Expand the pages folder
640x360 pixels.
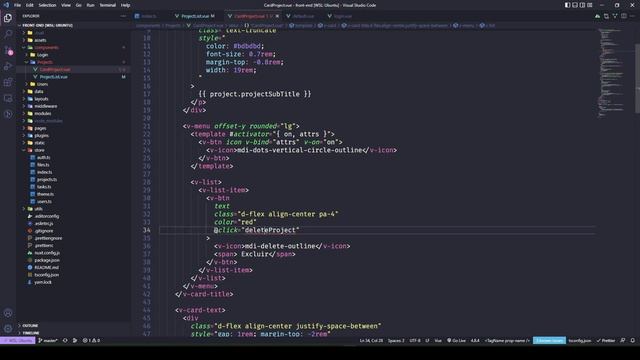40,128
